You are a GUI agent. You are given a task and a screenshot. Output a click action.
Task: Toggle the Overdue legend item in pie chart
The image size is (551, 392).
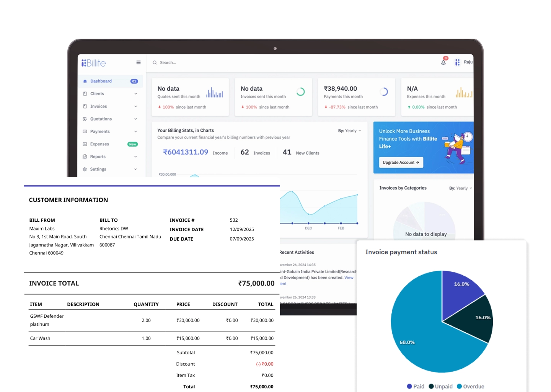point(470,386)
